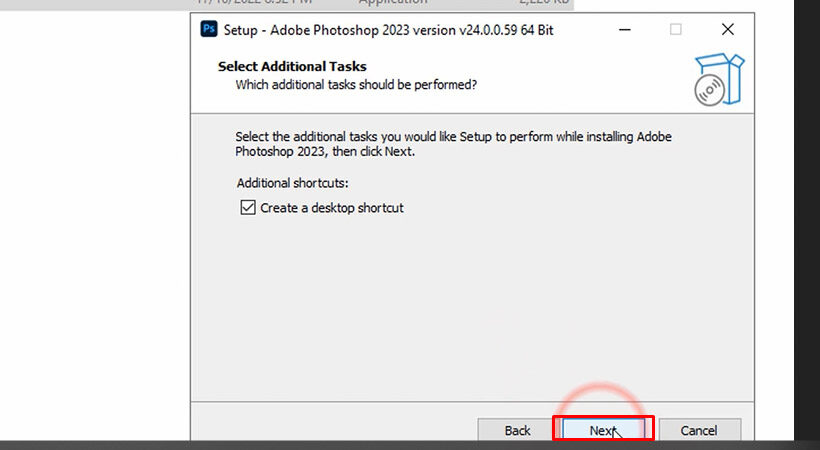The height and width of the screenshot is (450, 820).
Task: Minimize the Setup window
Action: pos(623,29)
